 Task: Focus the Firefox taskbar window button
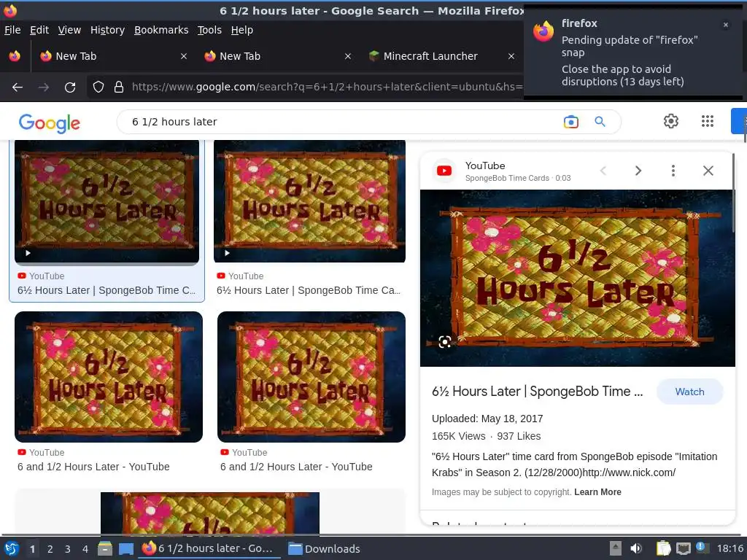pos(209,548)
